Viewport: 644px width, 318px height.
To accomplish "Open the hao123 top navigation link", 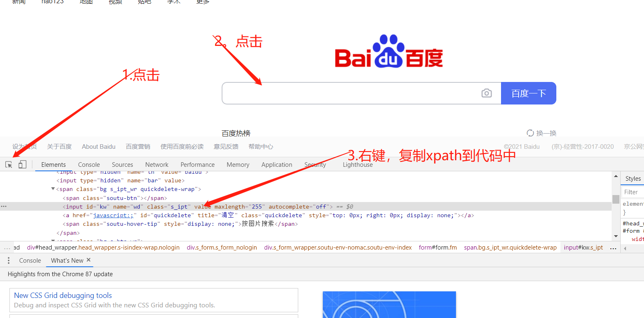I will (52, 2).
